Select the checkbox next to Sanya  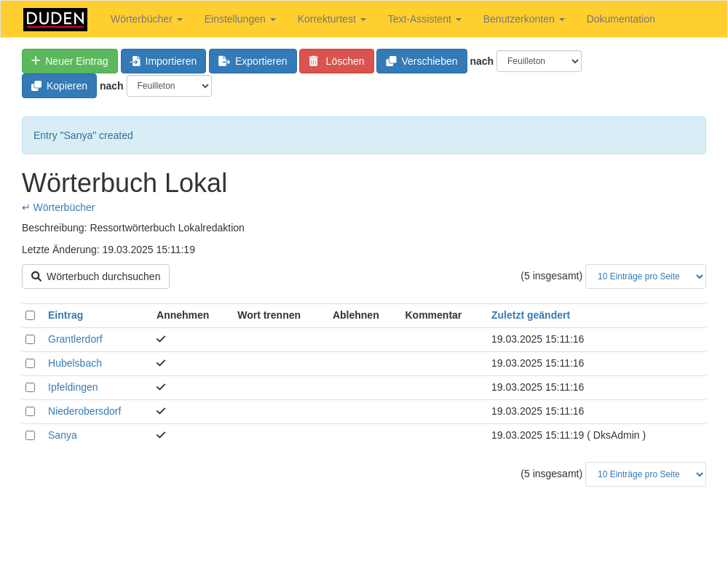pos(30,435)
